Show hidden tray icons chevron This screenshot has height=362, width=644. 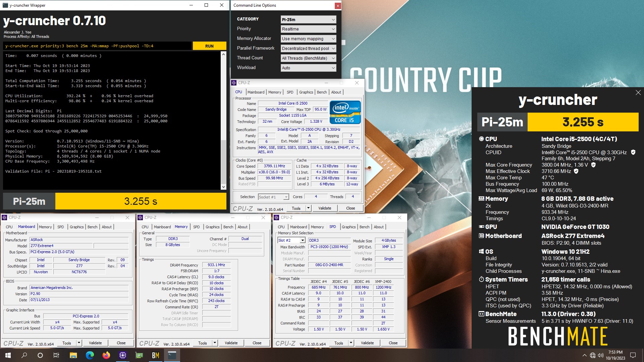[x=584, y=355]
